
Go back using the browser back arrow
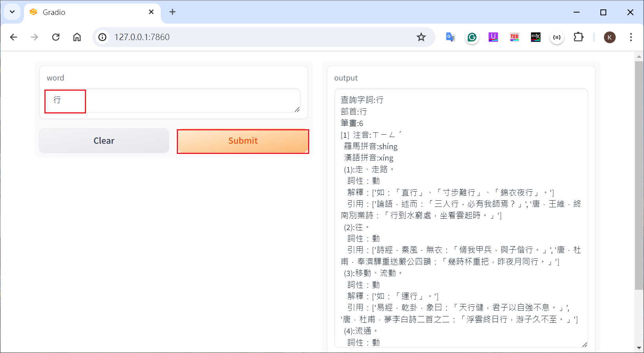tap(14, 37)
